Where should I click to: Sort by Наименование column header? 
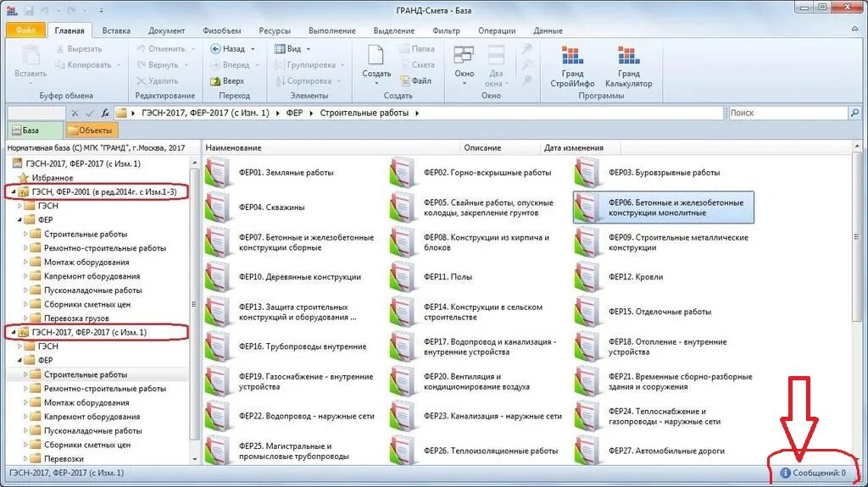331,147
